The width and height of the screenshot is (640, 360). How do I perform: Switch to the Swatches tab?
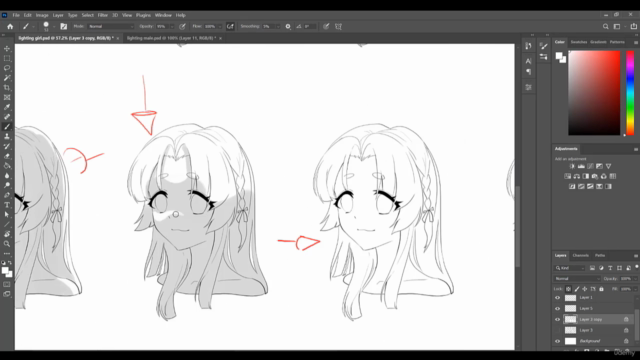pos(578,42)
